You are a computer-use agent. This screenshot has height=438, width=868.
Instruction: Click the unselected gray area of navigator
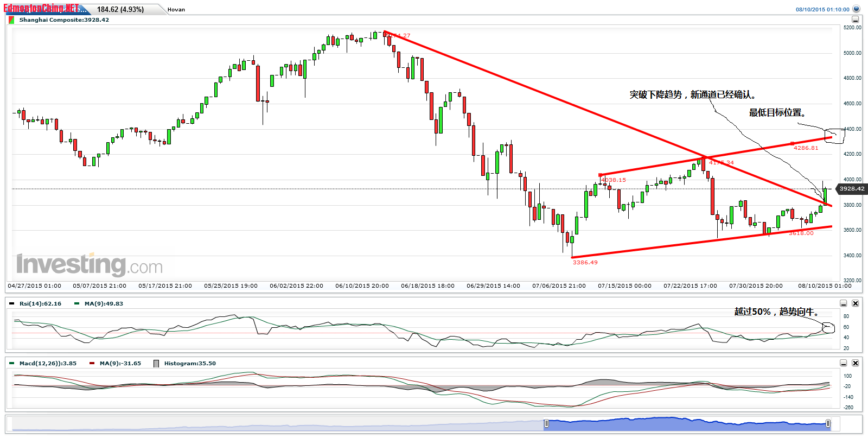point(271,424)
